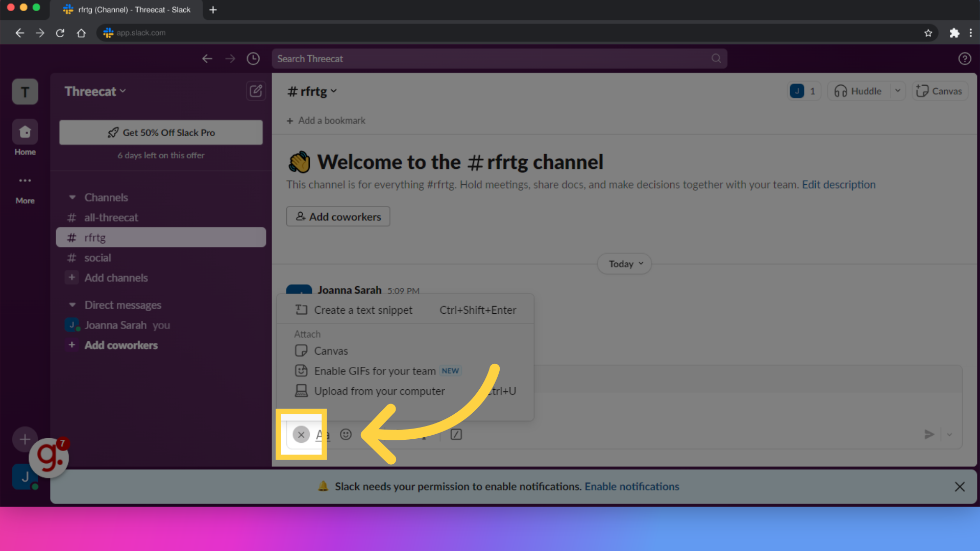Click Enable notifications link
The height and width of the screenshot is (551, 980).
point(632,487)
